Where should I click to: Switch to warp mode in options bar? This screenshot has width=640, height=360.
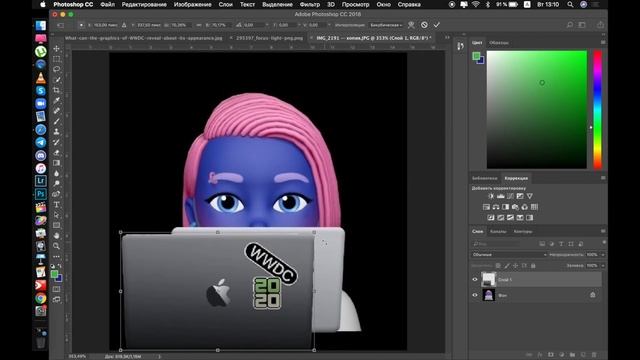[x=411, y=25]
